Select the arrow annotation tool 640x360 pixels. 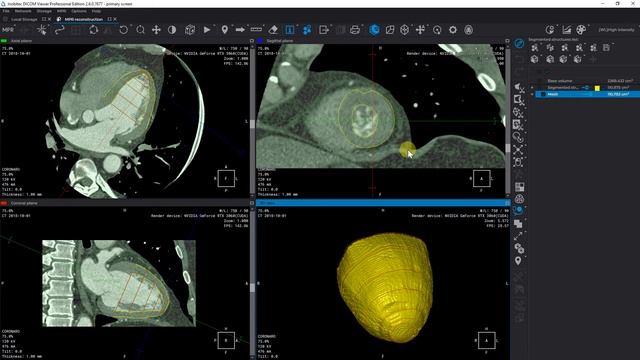coord(240,30)
